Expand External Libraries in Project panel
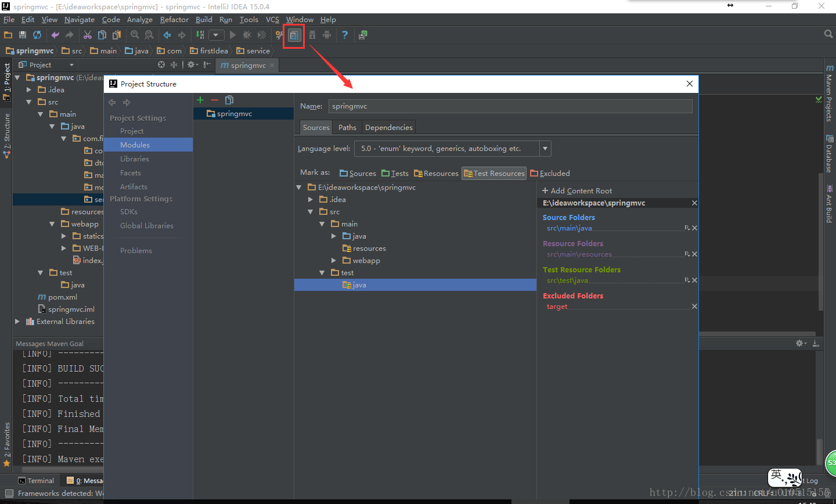The image size is (836, 504). pos(17,322)
